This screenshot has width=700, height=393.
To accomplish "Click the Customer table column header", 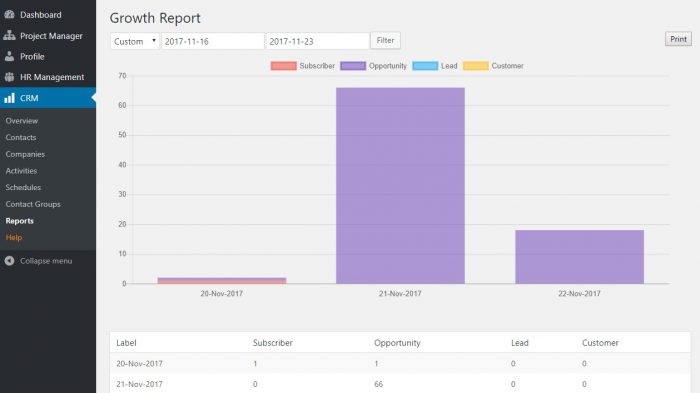I will [x=600, y=343].
